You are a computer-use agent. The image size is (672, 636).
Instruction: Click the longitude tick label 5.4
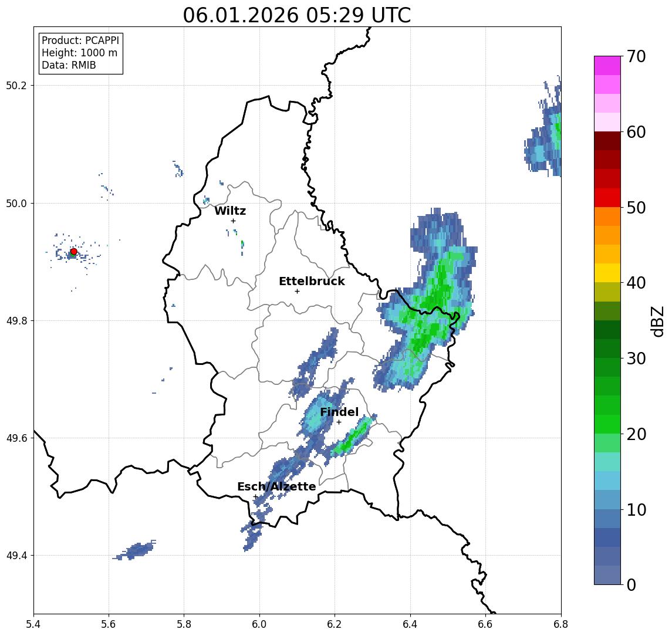(x=33, y=624)
